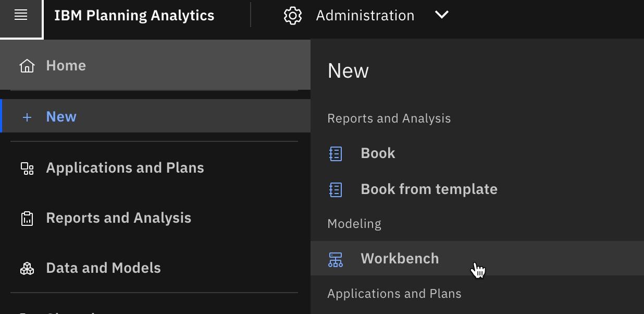The width and height of the screenshot is (644, 314).
Task: Create a new Book
Action: tap(378, 153)
